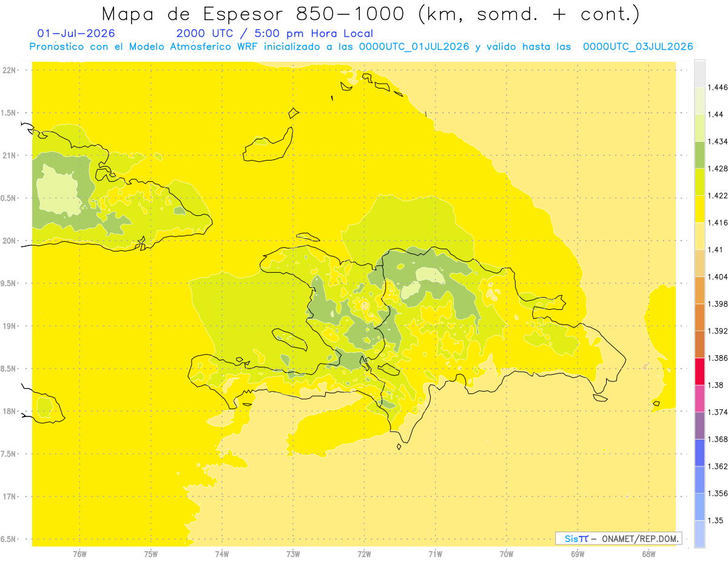Click the bright yellow 1.416–1.422 legend band
The width and height of the screenshot is (728, 562).
point(699,209)
